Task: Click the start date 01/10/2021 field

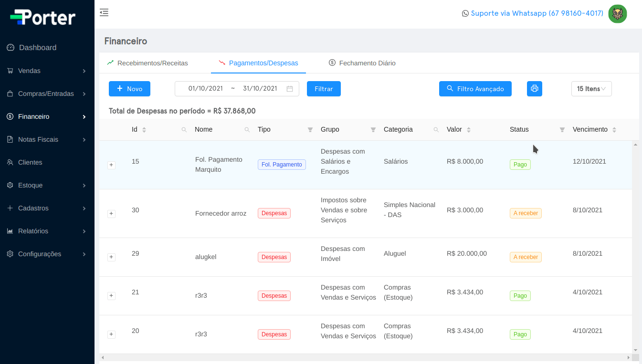Action: (x=205, y=89)
